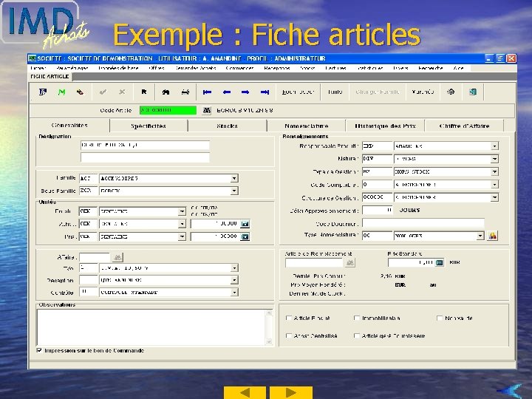Click the Tarifs toolbar button
The image size is (532, 399).
point(335,92)
